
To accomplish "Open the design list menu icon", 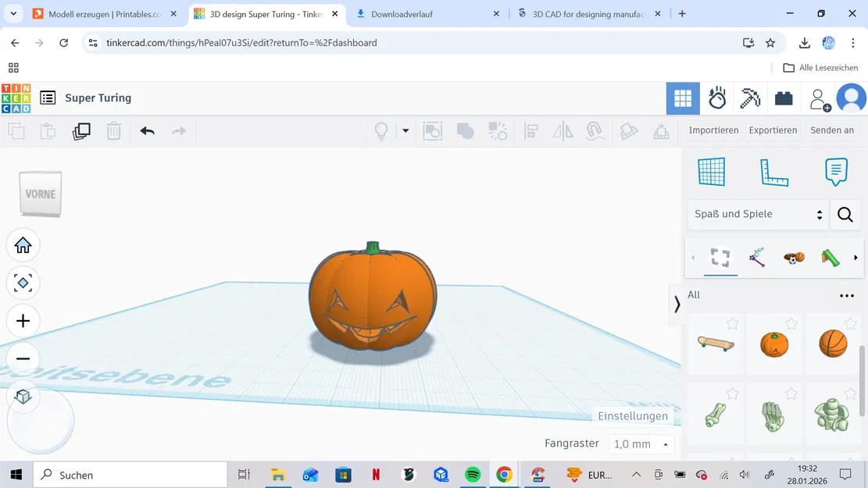I will (x=48, y=98).
